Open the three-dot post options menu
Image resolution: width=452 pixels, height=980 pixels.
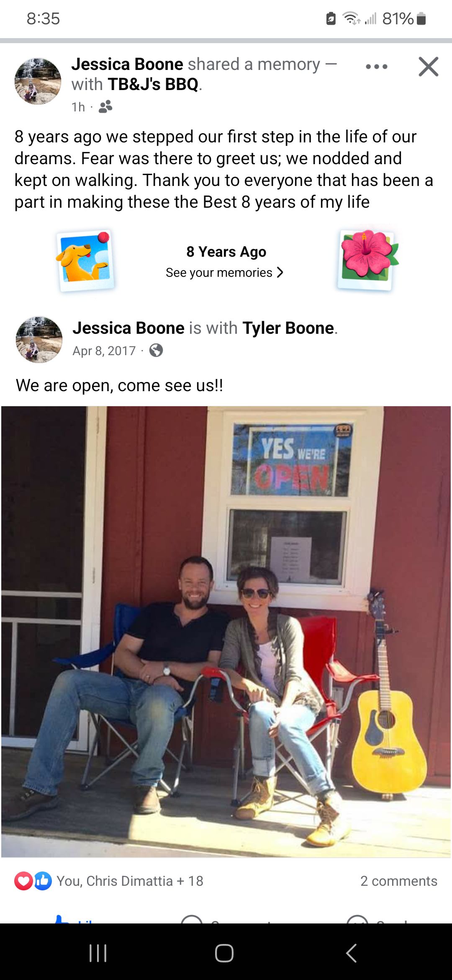pos(376,67)
